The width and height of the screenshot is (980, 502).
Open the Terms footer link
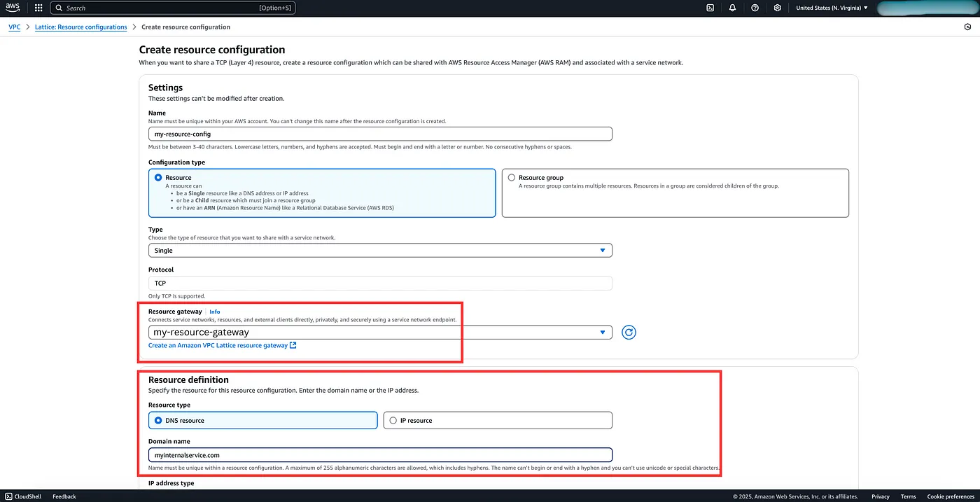[908, 496]
